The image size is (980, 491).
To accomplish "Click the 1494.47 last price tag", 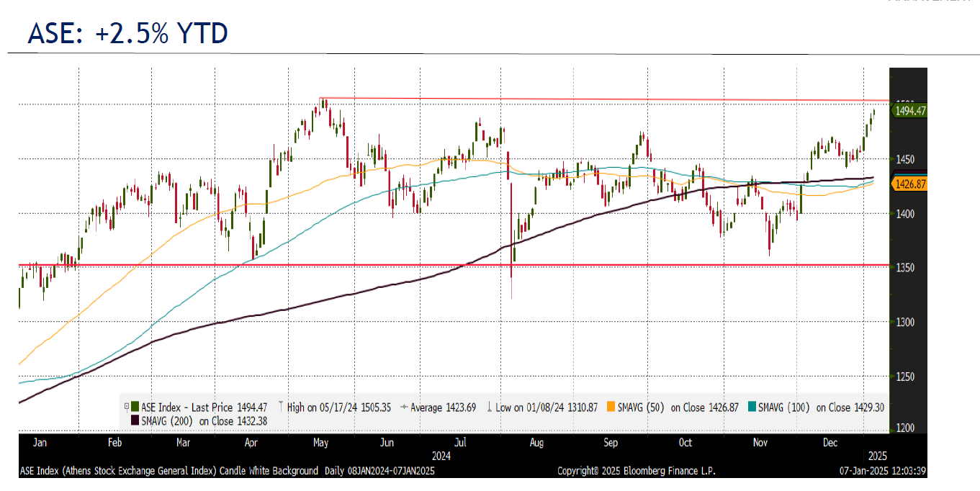I will [910, 111].
